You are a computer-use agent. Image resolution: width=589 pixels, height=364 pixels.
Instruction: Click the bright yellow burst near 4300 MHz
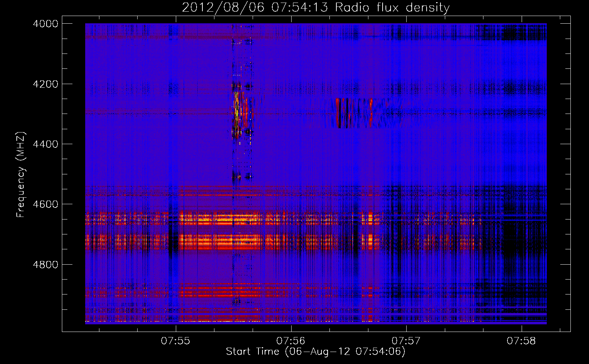pos(237,111)
